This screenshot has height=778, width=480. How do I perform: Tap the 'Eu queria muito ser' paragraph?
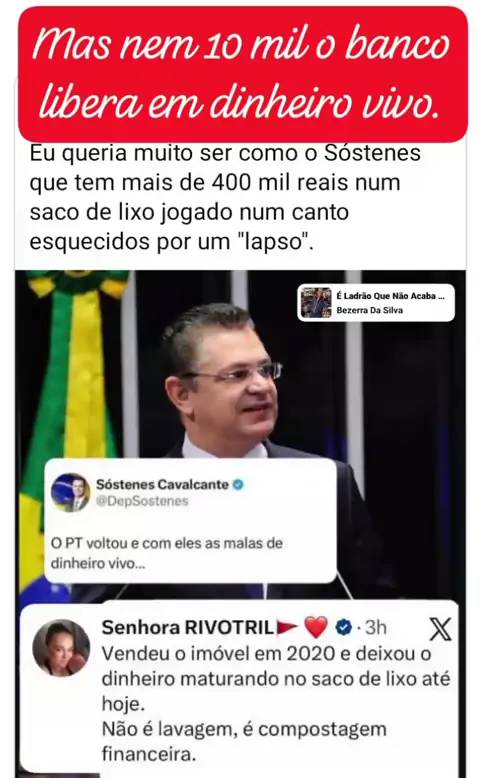225,197
